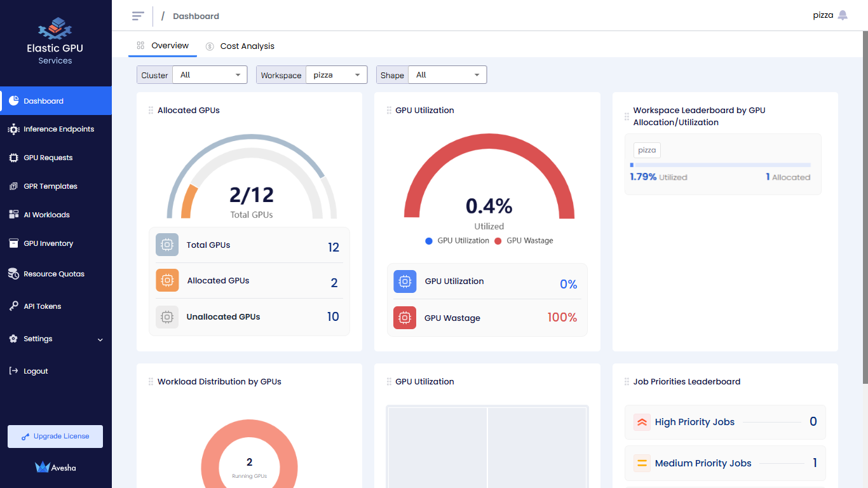
Task: Click the Upgrade License button
Action: [x=55, y=437]
